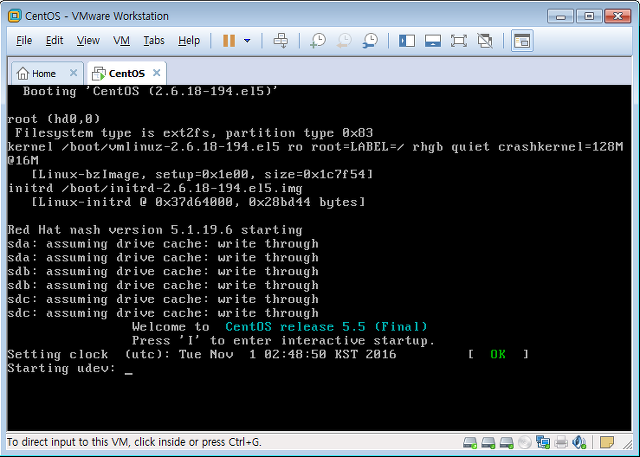
Task: Open the File menu
Action: click(24, 40)
